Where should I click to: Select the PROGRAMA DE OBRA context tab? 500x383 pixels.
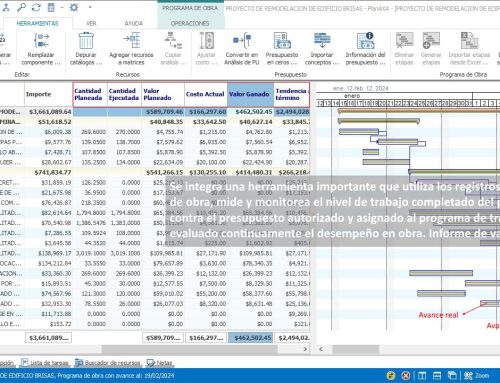190,8
